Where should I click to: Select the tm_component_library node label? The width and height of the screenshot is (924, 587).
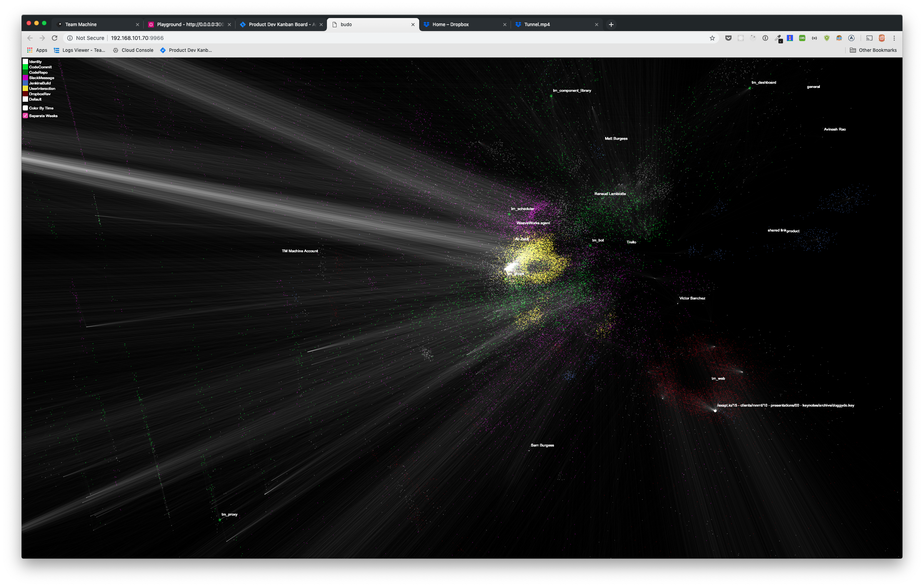572,91
